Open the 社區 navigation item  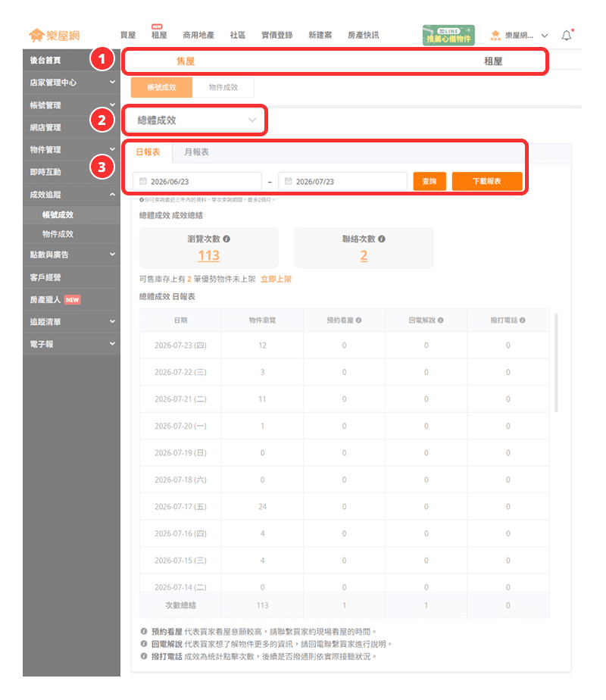coord(237,36)
